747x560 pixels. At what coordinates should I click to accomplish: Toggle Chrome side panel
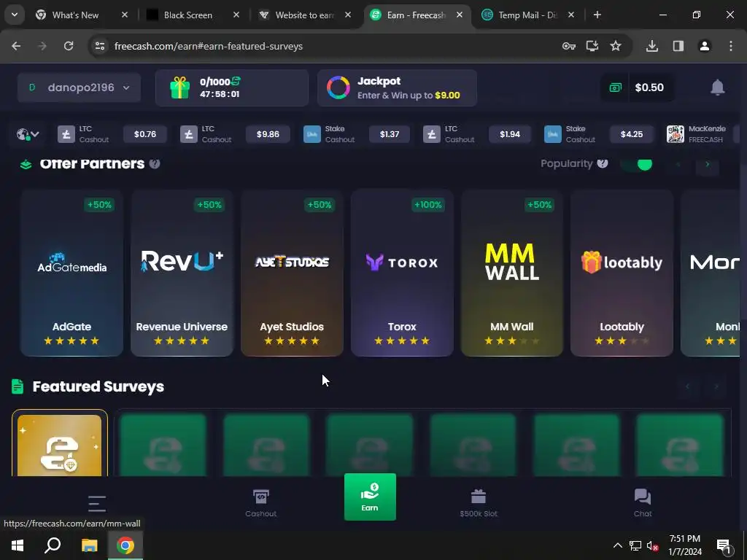point(678,46)
